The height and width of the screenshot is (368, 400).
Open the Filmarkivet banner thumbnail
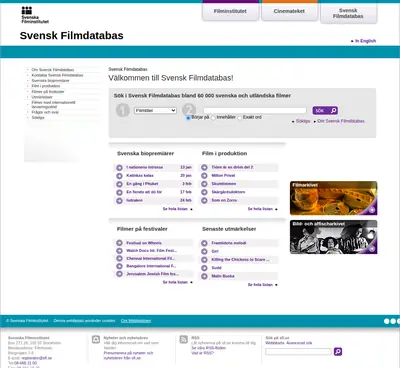tap(334, 198)
